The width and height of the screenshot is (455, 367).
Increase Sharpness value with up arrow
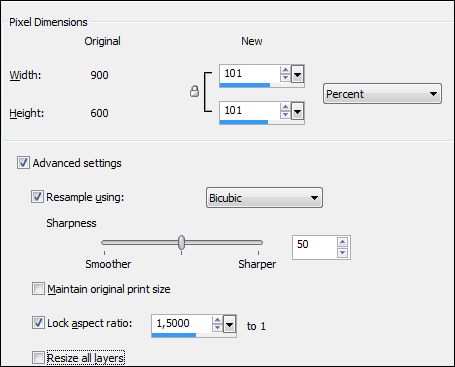tap(342, 242)
